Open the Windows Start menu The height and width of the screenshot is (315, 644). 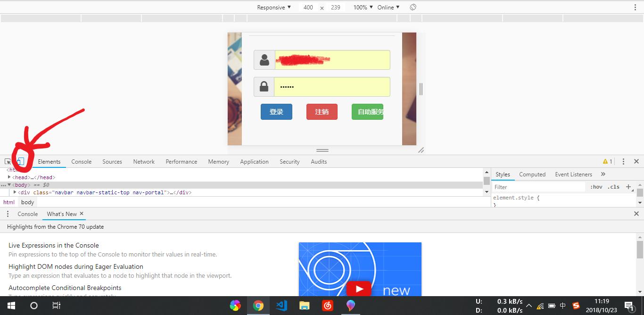[x=11, y=306]
